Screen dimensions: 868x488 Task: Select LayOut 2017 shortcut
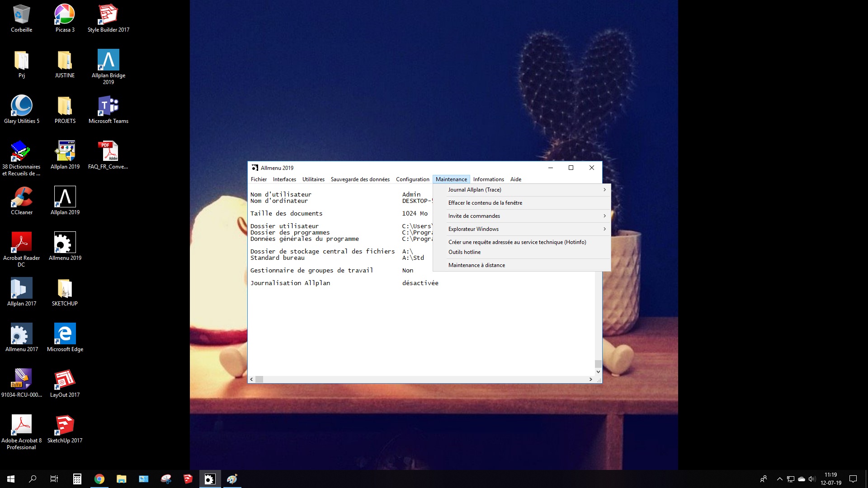pos(65,384)
